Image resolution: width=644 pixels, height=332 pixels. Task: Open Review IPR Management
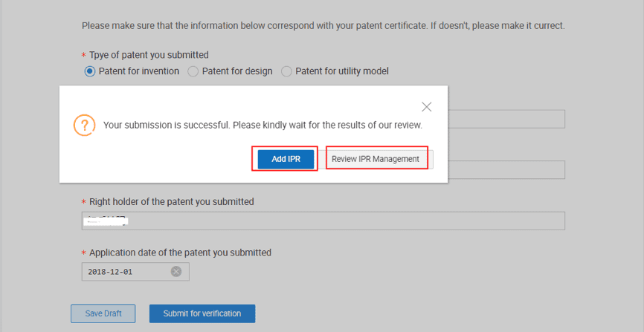tap(376, 159)
